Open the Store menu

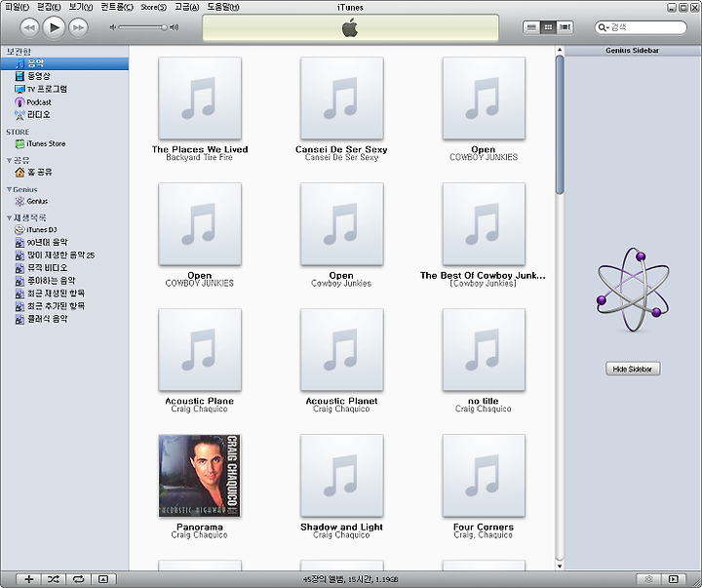(x=153, y=7)
